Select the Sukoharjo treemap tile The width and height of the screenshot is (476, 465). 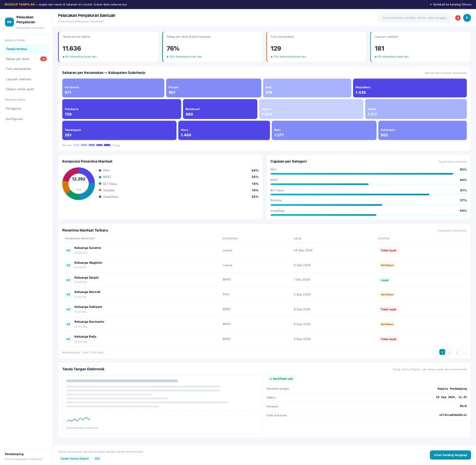[422, 130]
